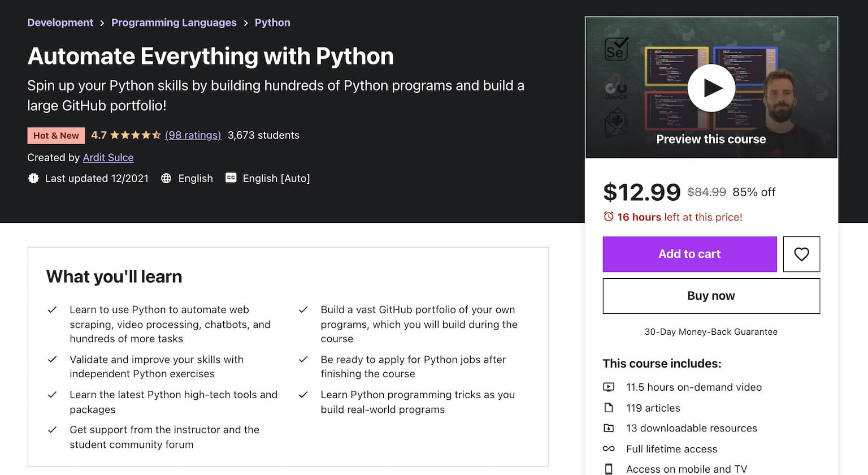Viewport: 868px width, 475px height.
Task: Click English [Auto] captions text
Action: 276,178
